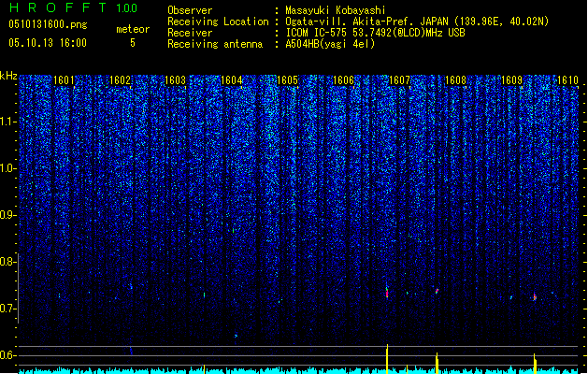The image size is (588, 374).
Task: Click the yellow power spike near 1608
Action: [437, 363]
